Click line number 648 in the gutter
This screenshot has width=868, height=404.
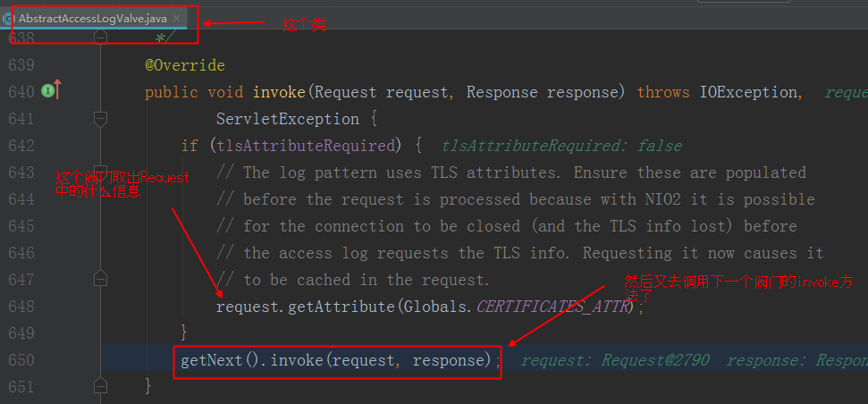(21, 306)
